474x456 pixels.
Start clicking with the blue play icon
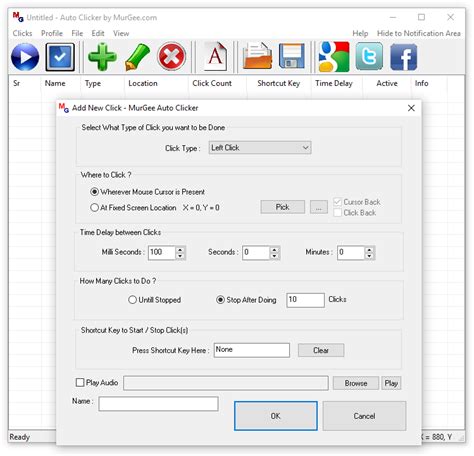pos(25,57)
